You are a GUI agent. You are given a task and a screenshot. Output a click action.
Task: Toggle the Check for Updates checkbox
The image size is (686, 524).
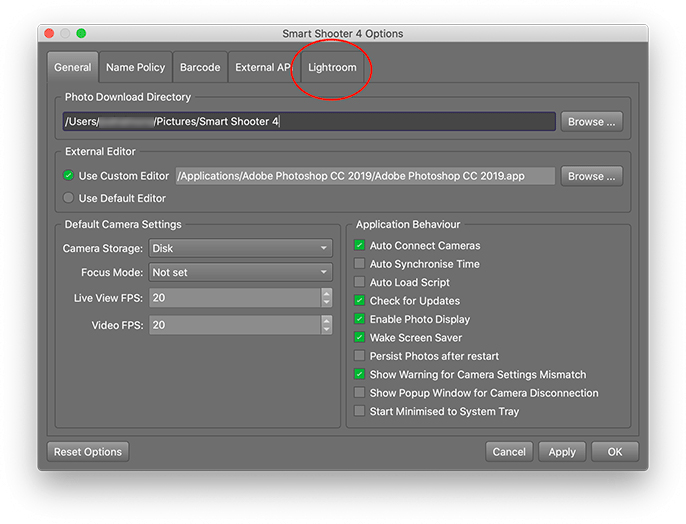pos(360,300)
